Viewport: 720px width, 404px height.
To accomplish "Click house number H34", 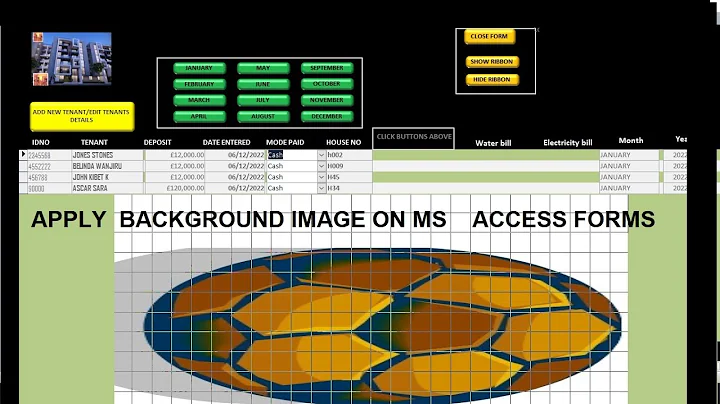I will (349, 188).
